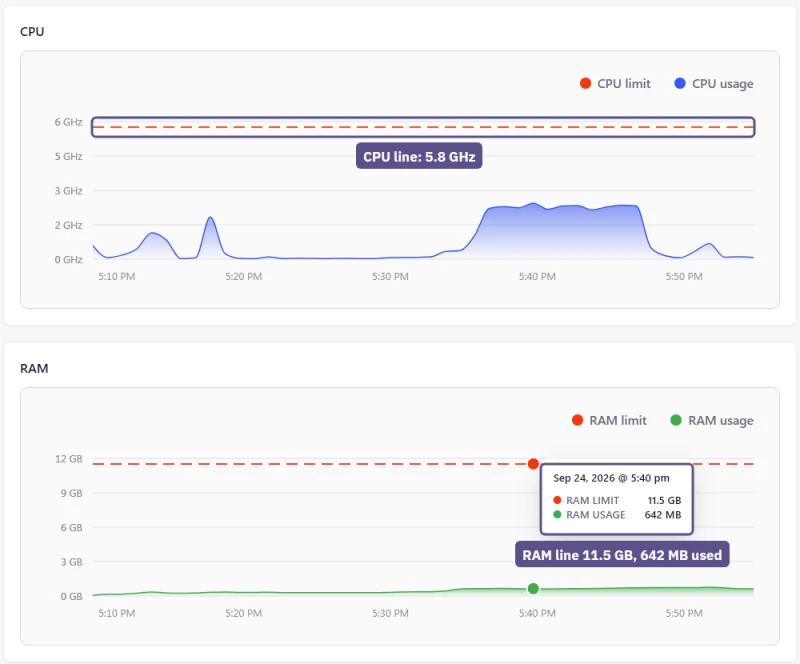Click 5:10 PM on the CPU chart axis
This screenshot has height=664, width=800.
coord(117,277)
